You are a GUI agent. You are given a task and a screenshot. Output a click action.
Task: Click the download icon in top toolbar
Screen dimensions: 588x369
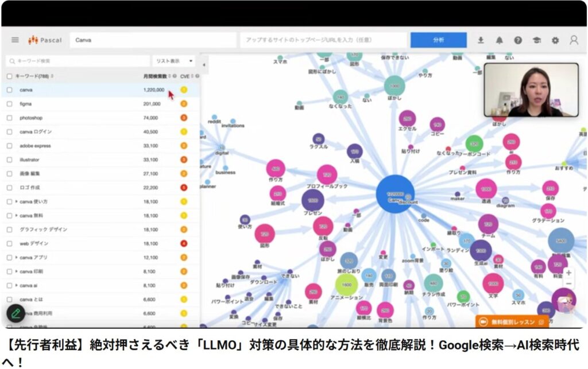coord(481,40)
